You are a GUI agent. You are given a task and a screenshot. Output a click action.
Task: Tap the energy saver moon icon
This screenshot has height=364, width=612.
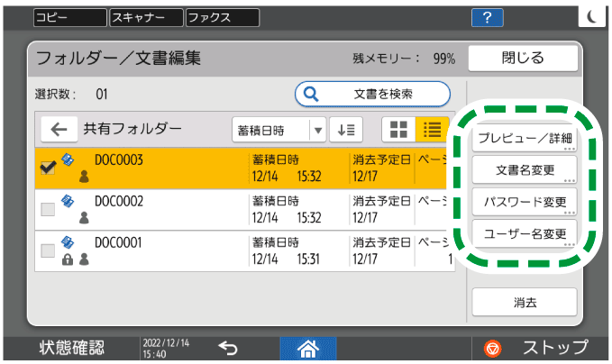(x=591, y=17)
